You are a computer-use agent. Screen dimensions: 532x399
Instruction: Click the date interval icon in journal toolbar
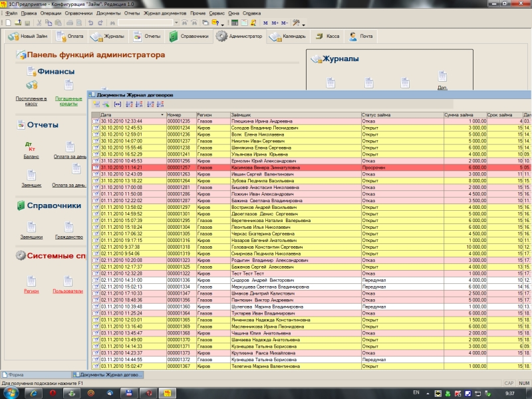coord(118,104)
